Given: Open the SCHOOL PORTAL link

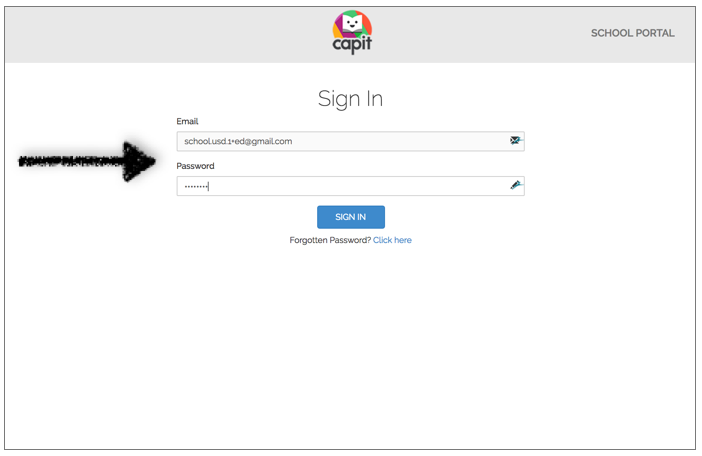Looking at the screenshot, I should [632, 33].
